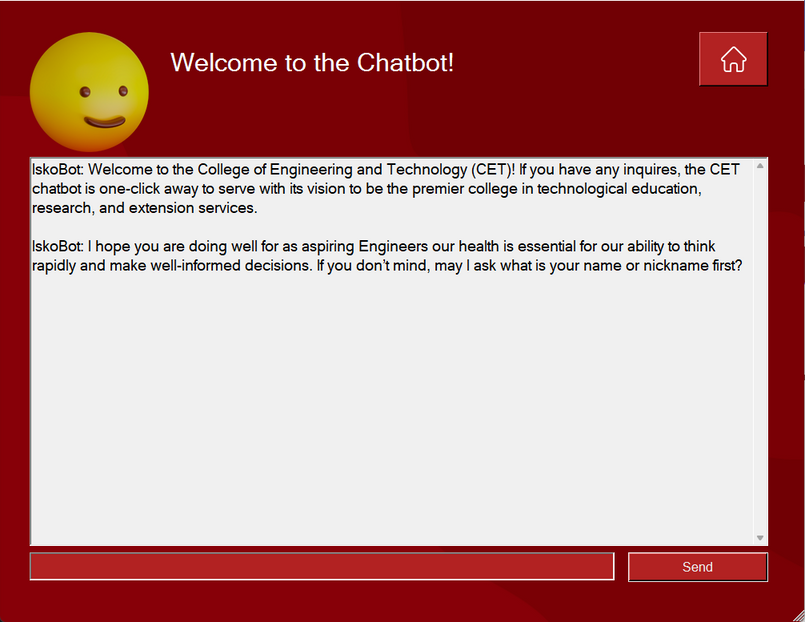Focus the message input field
Screen dimensions: 805x622
point(322,567)
